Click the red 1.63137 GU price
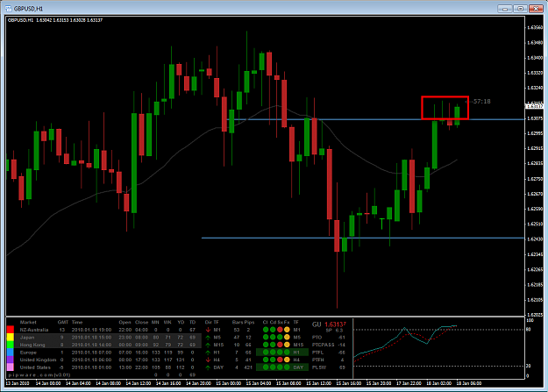Image resolution: width=548 pixels, height=392 pixels. click(x=335, y=324)
